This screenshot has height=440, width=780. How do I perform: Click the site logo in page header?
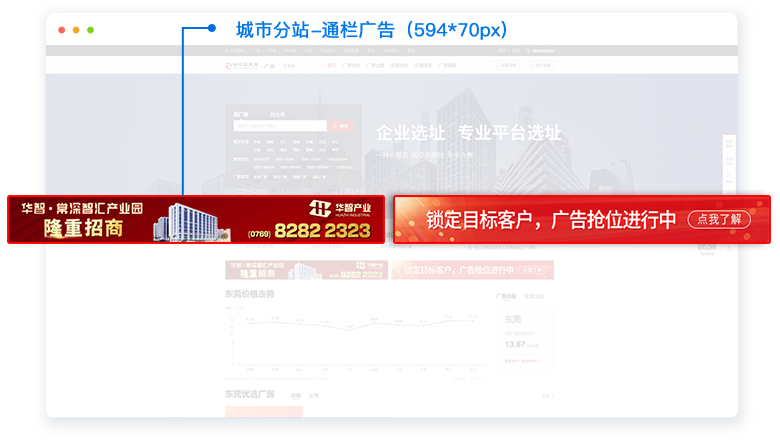click(x=250, y=66)
